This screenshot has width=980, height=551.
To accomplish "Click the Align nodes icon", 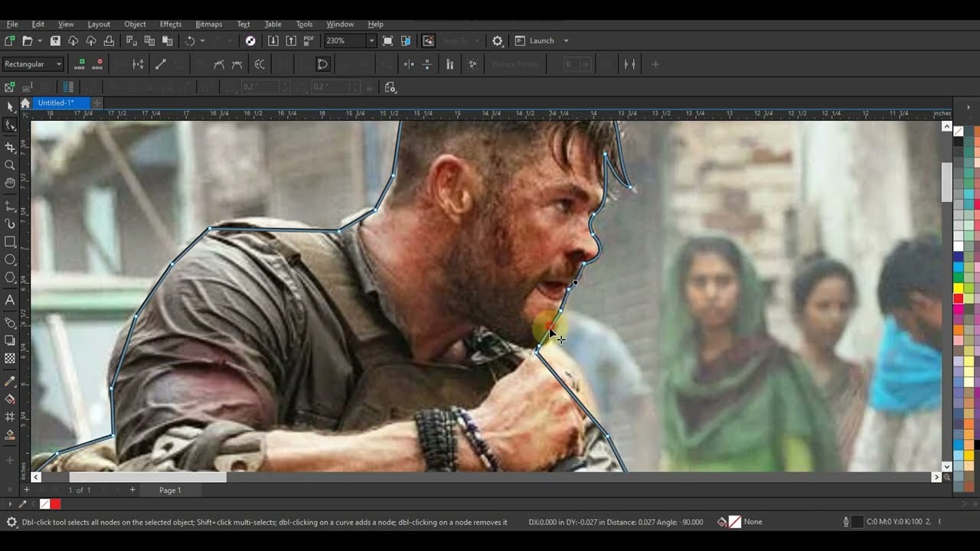I will click(449, 64).
